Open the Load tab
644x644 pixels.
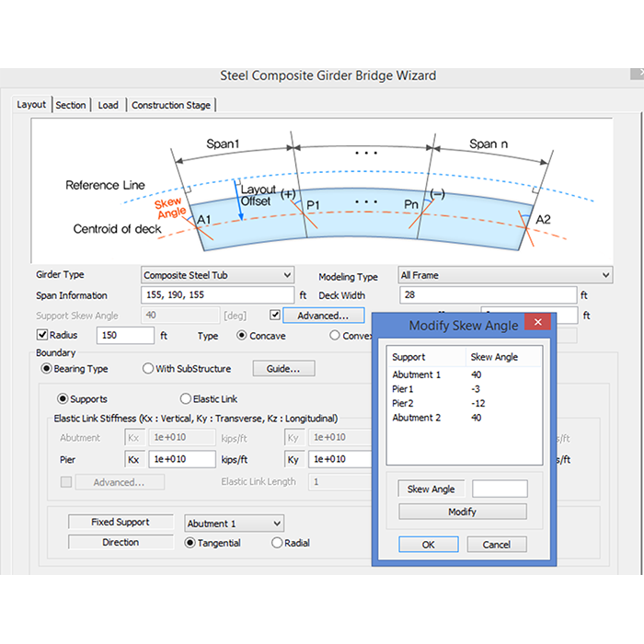[x=109, y=105]
